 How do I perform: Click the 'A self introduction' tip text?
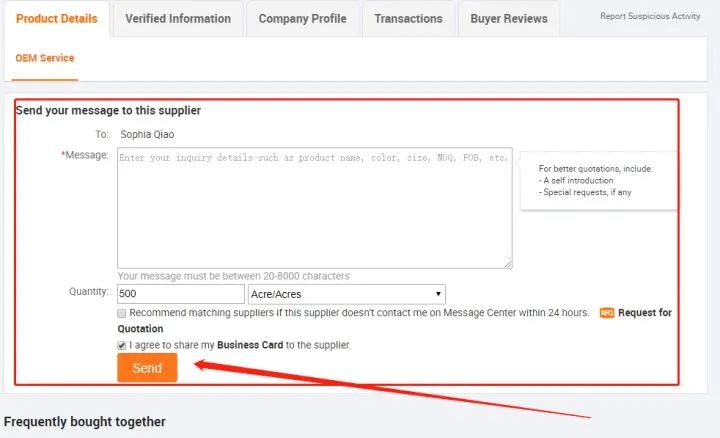[x=578, y=180]
